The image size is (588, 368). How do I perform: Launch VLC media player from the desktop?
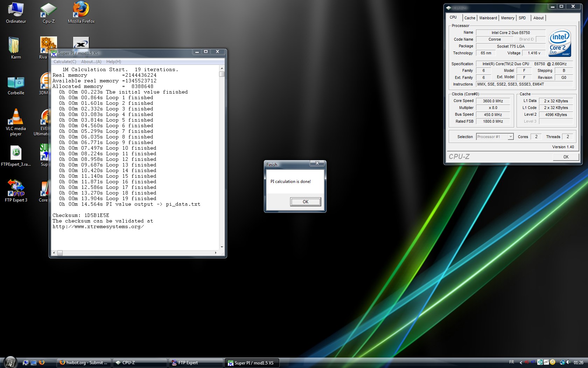(16, 122)
